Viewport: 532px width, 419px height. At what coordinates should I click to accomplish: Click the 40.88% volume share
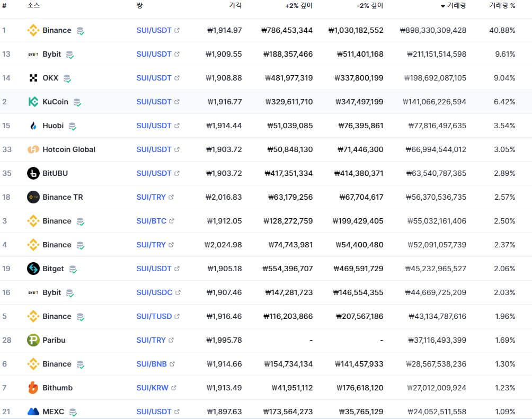point(502,30)
